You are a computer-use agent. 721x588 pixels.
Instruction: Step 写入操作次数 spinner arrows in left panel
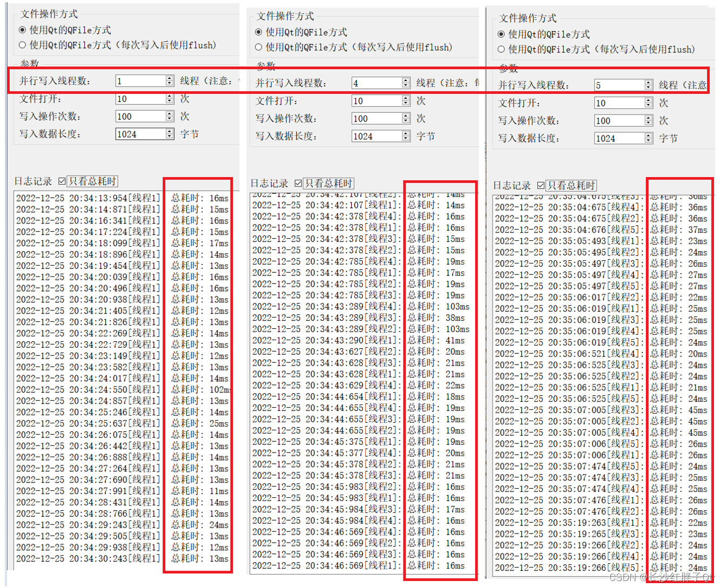click(170, 117)
